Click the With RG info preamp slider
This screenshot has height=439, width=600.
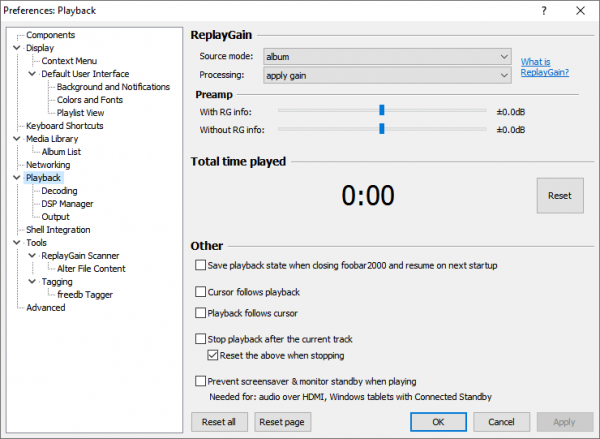382,111
